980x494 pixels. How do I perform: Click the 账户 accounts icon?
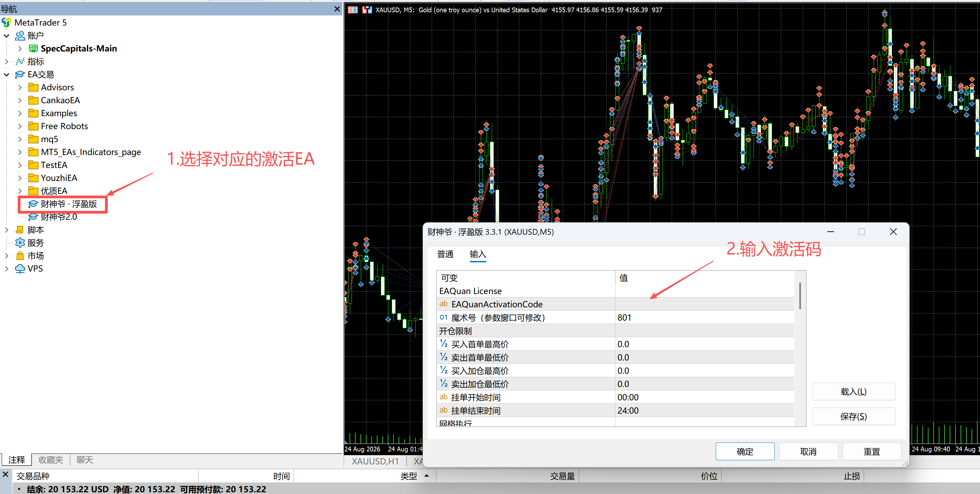20,36
